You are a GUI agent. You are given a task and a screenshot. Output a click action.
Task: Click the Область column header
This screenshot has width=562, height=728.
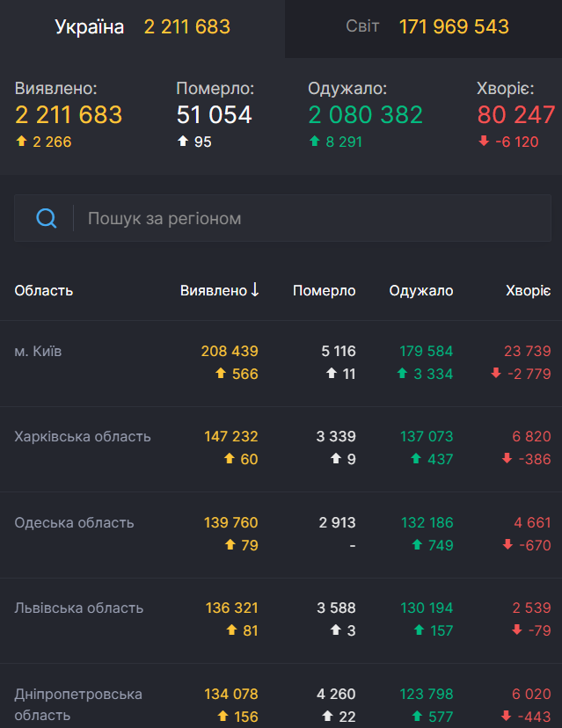coord(44,291)
